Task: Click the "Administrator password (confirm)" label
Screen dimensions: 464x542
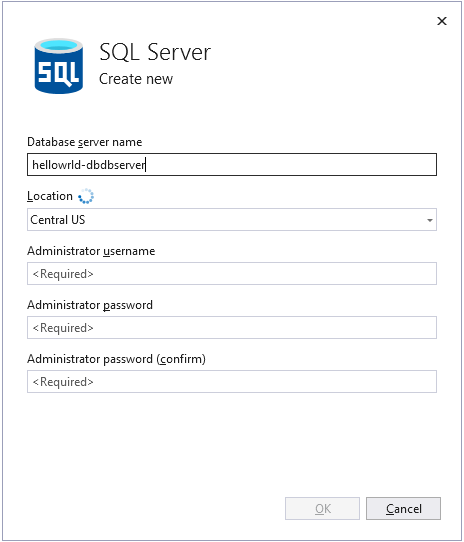Action: coord(117,359)
